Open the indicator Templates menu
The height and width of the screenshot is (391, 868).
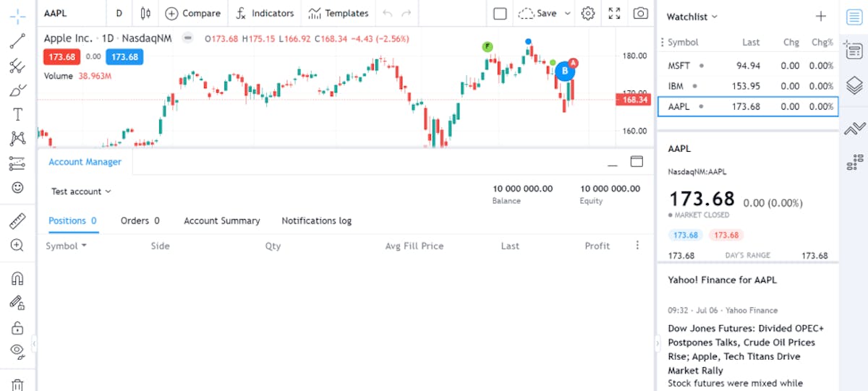pos(339,13)
